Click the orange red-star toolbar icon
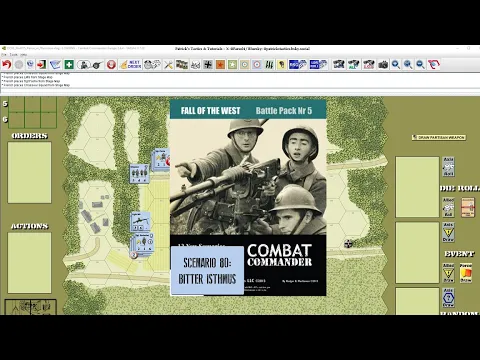This screenshot has width=480, height=360. coord(220,64)
